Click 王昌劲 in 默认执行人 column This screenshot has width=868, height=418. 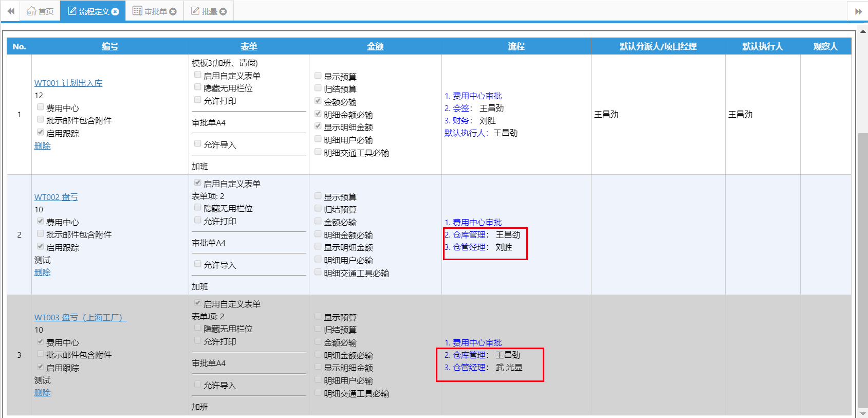741,114
